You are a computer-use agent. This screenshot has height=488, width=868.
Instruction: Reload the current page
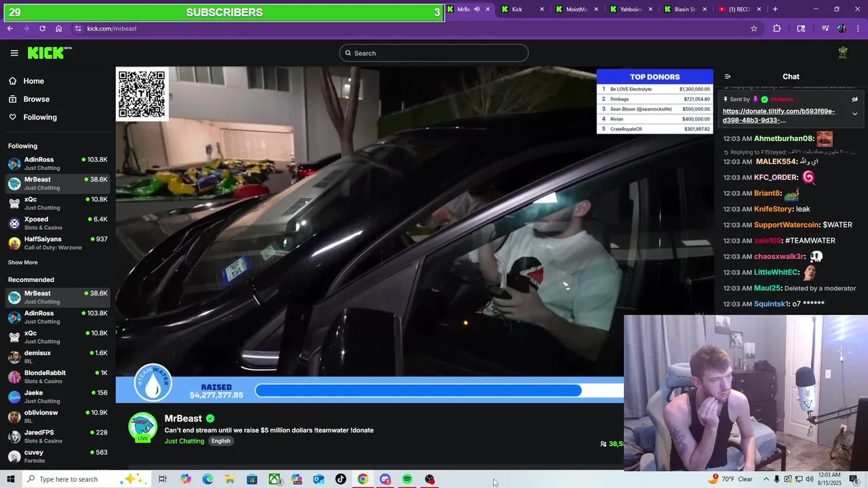click(43, 28)
